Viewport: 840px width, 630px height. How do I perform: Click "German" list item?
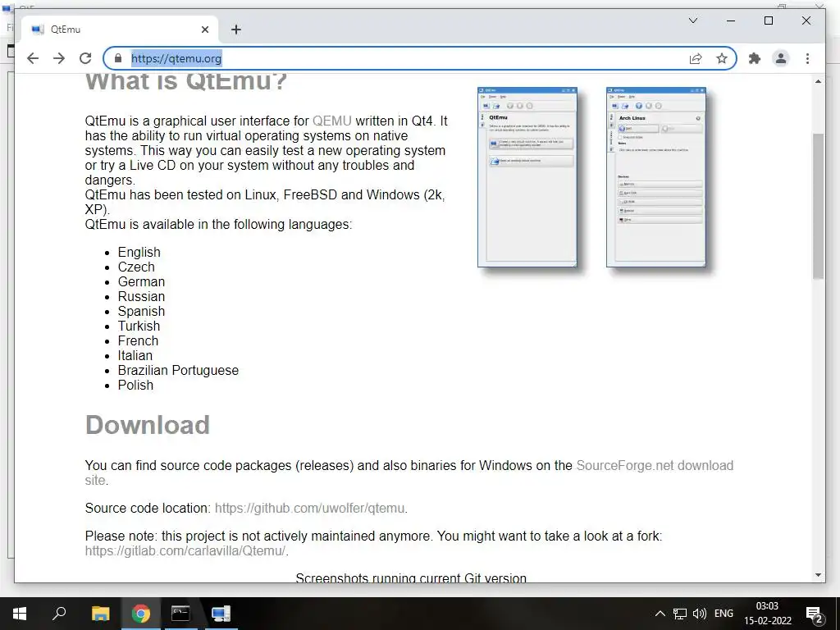coord(141,282)
